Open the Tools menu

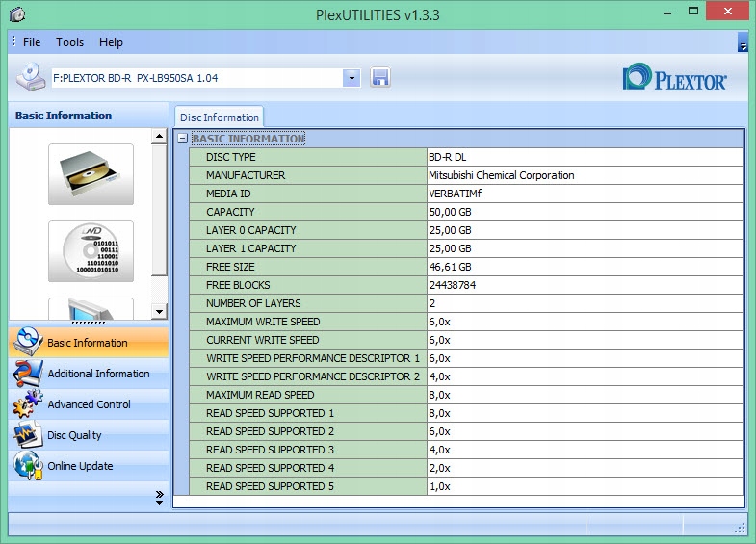pos(69,42)
